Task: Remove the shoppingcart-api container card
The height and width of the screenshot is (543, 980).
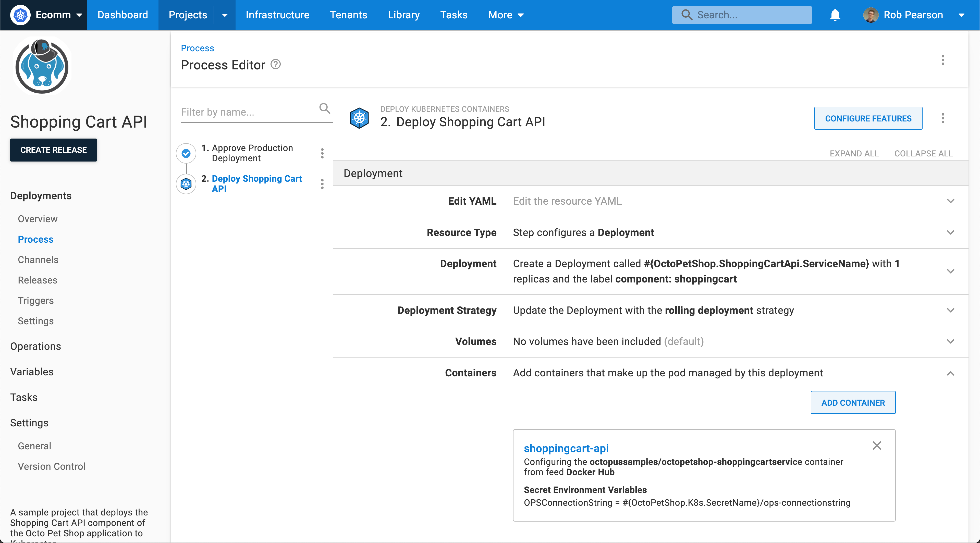Action: point(877,445)
